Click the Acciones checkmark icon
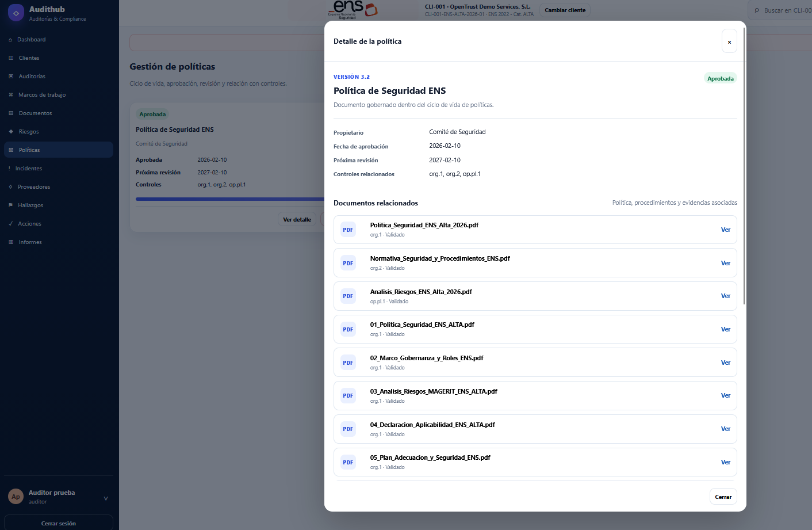812x530 pixels. [x=11, y=224]
